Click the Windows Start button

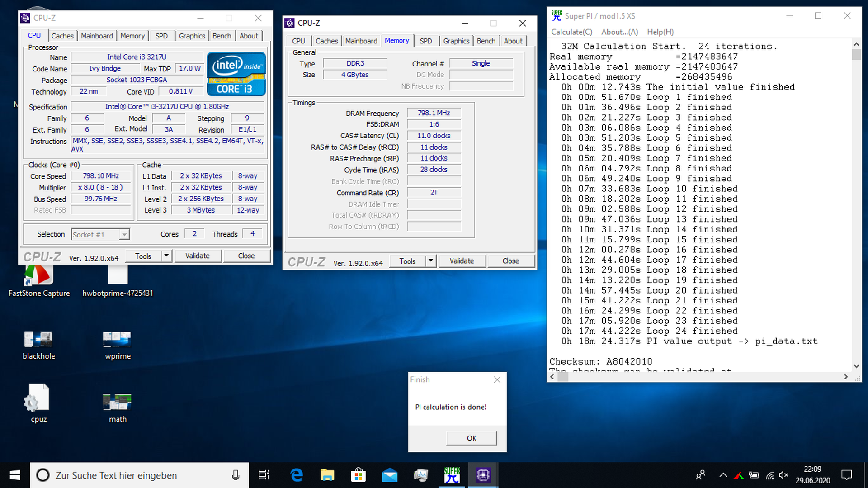(x=15, y=475)
